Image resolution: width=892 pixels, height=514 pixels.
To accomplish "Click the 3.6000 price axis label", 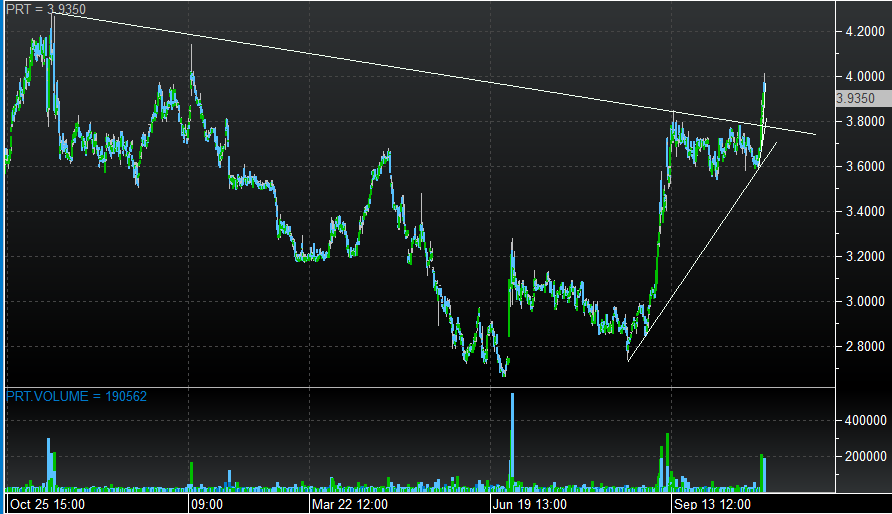I will 863,166.
